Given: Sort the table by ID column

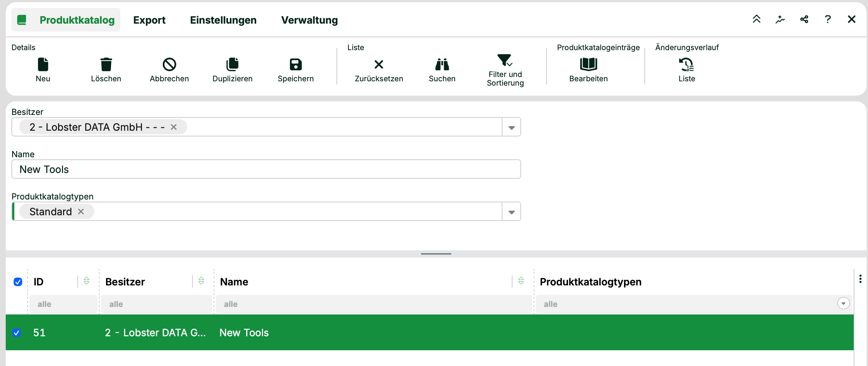Looking at the screenshot, I should (87, 281).
